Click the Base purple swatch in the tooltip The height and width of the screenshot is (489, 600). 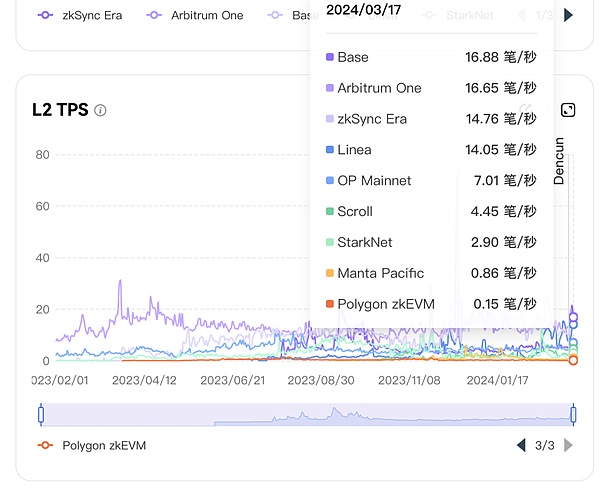[x=330, y=58]
